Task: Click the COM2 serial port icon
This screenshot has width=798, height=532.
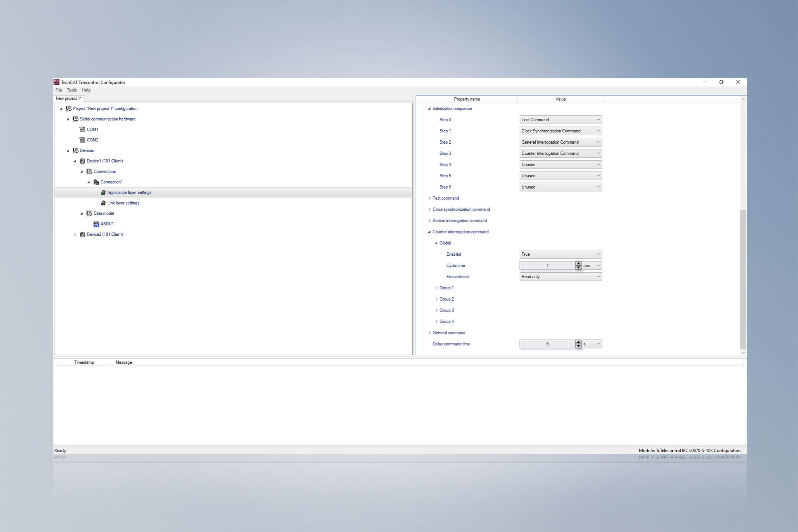Action: click(82, 140)
